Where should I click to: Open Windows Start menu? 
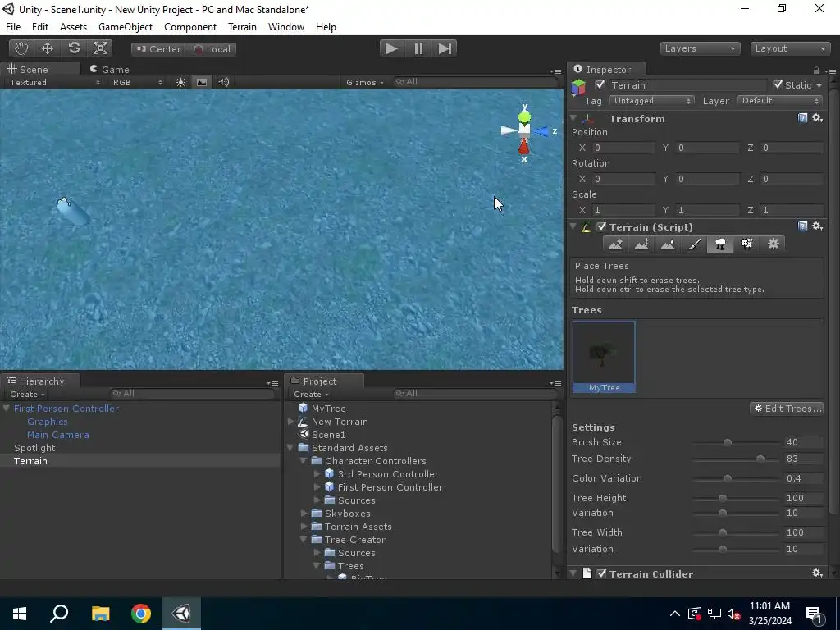point(20,614)
